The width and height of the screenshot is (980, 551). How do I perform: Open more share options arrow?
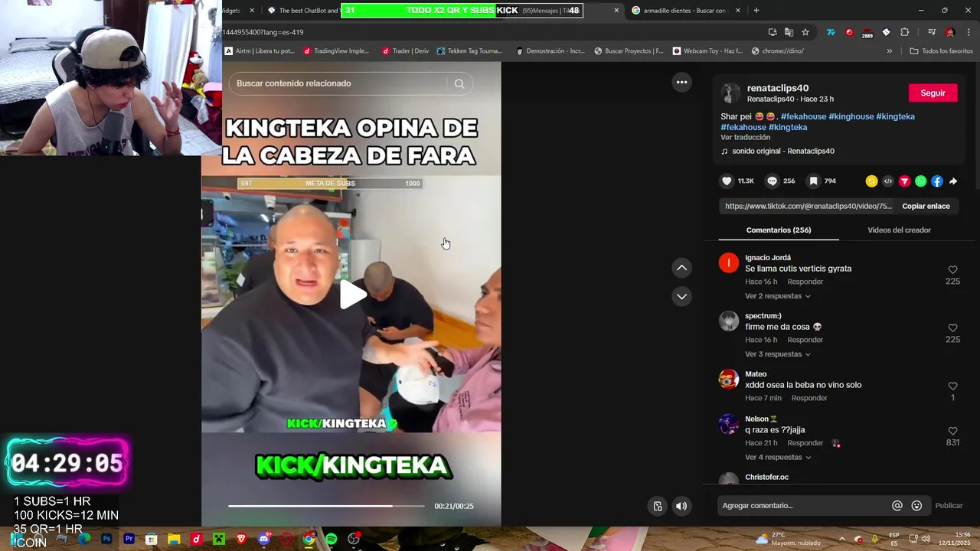pos(953,181)
